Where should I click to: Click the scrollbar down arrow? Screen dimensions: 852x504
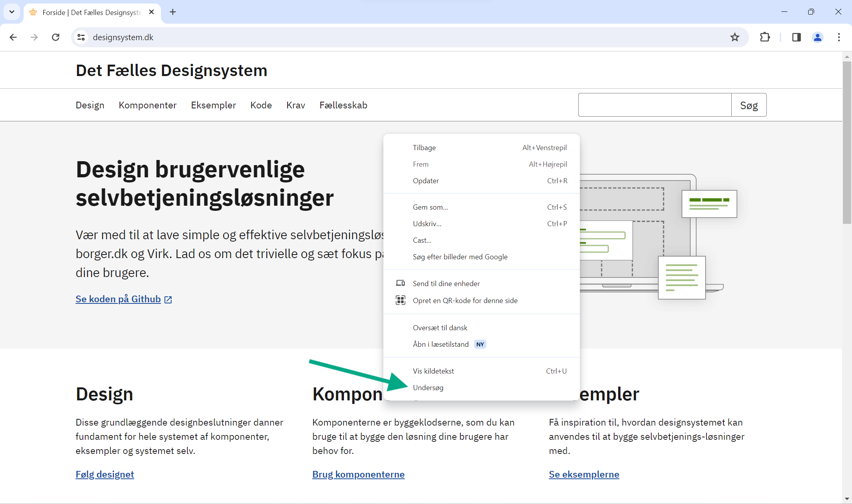pos(847,499)
